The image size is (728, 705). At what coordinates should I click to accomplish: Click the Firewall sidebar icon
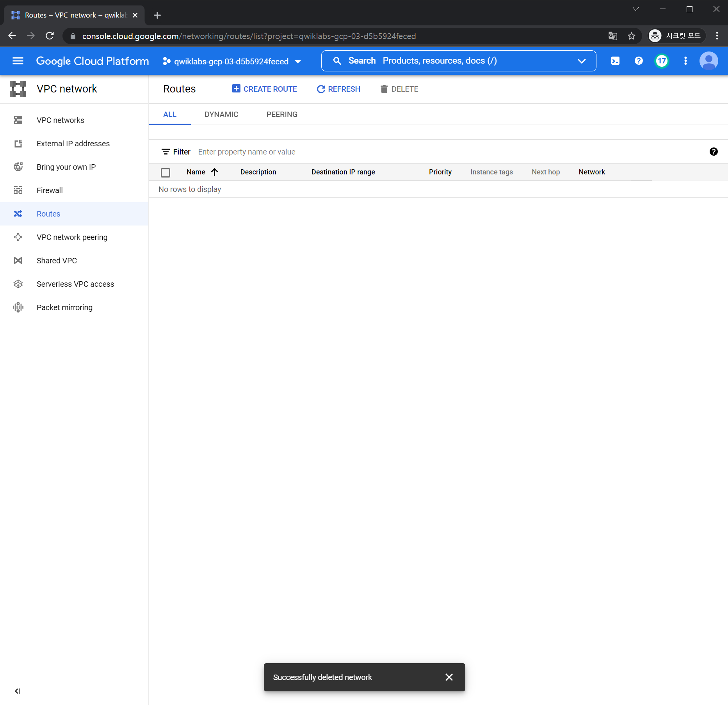point(18,190)
